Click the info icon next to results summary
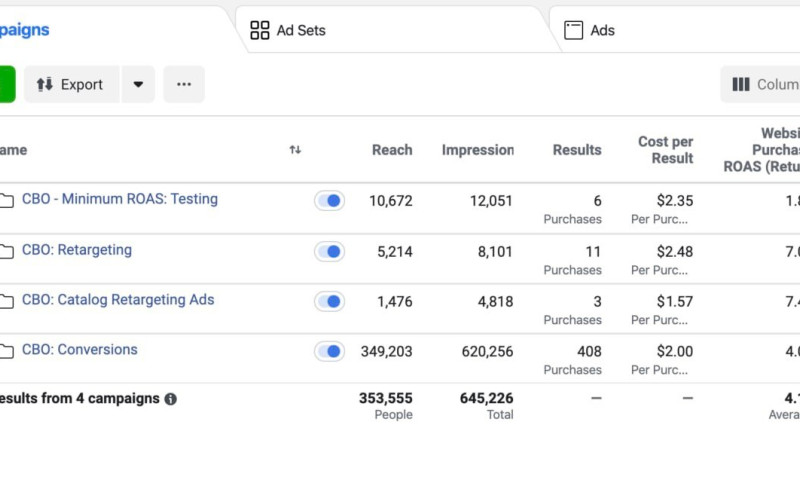The image size is (800, 480). coord(170,399)
